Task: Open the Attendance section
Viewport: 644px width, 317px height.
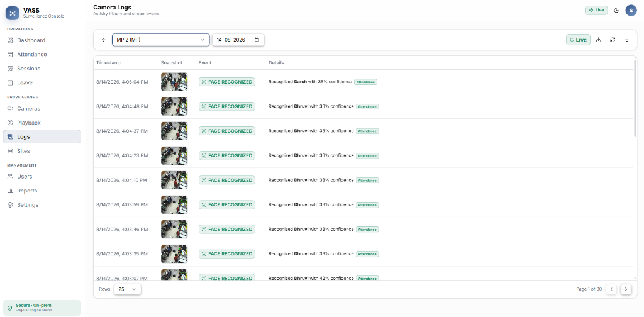Action: point(42,54)
